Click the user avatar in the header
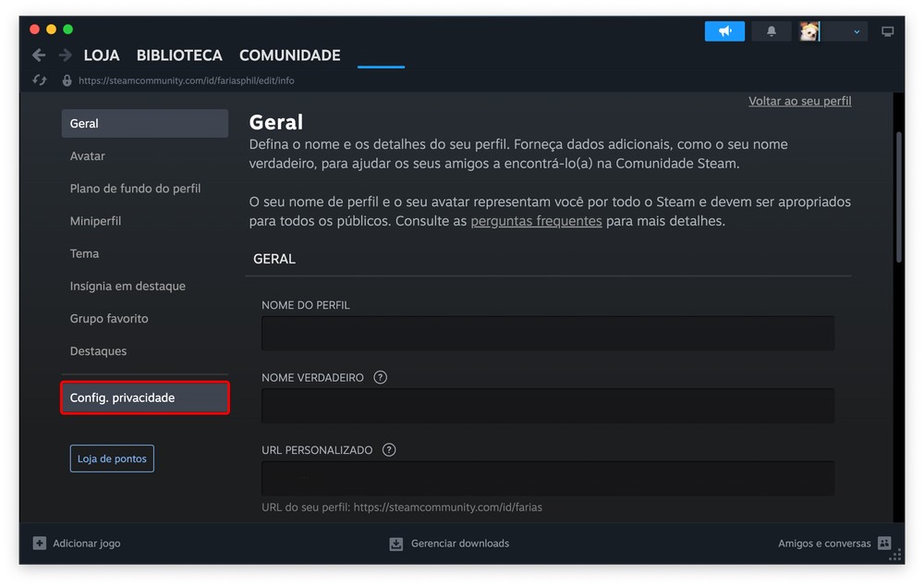This screenshot has width=924, height=587. pos(809,31)
